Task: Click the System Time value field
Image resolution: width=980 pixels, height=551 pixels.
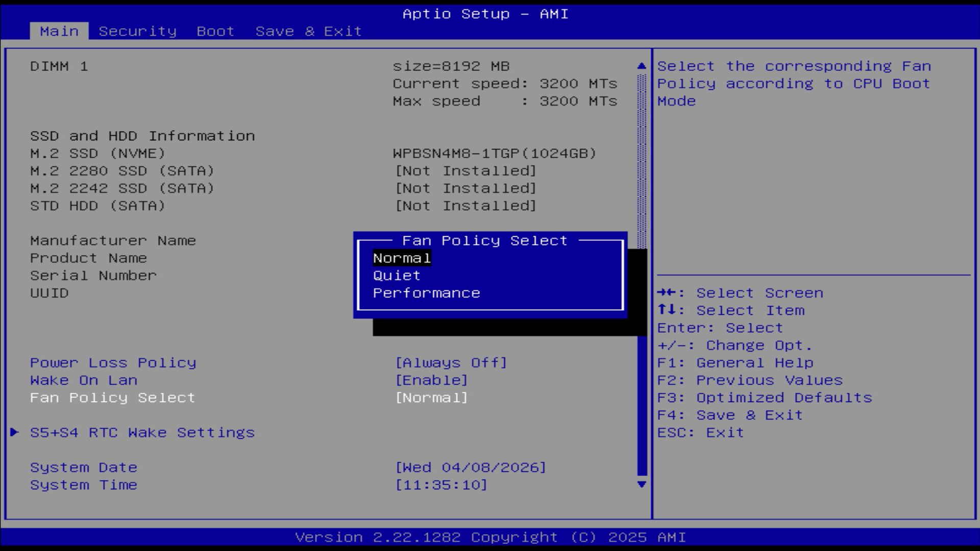Action: click(x=441, y=485)
